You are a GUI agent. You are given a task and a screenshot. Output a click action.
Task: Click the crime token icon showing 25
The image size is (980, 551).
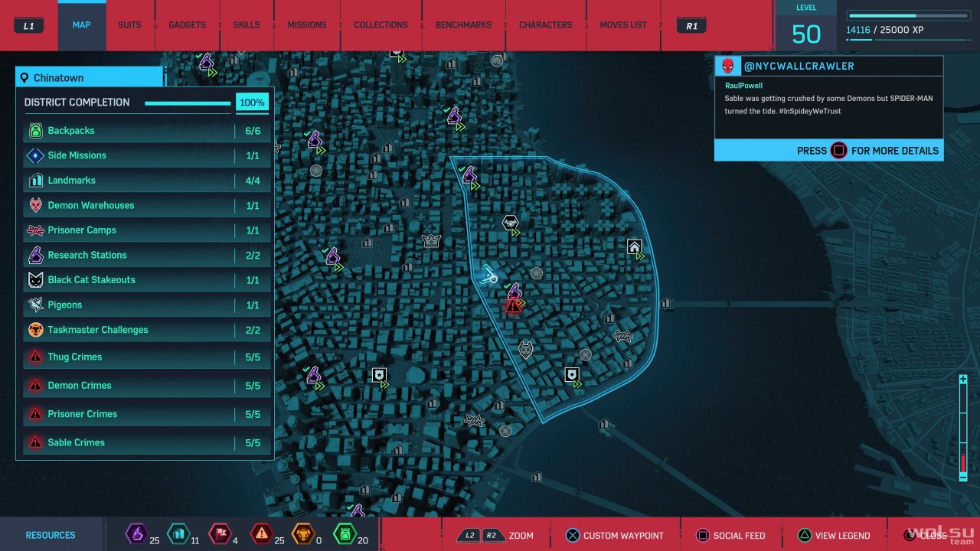pos(262,533)
